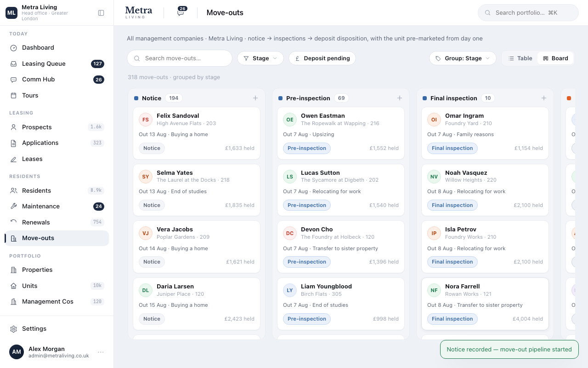
Task: Click the Leases pen icon
Action: point(13,159)
